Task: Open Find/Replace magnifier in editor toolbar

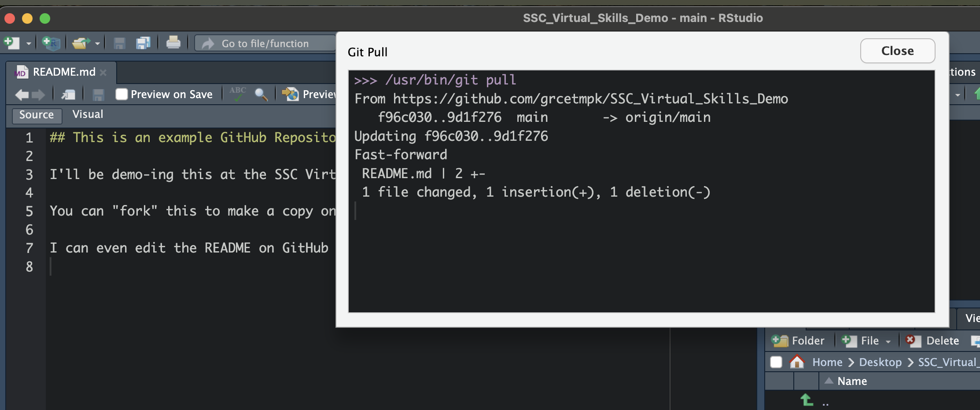Action: click(x=261, y=94)
